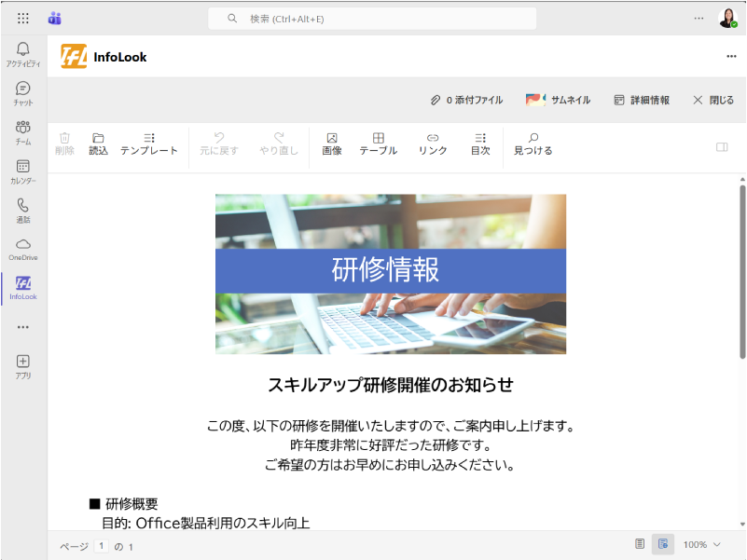
Task: Expand more apps ellipsis in sidebar
Action: point(23,327)
